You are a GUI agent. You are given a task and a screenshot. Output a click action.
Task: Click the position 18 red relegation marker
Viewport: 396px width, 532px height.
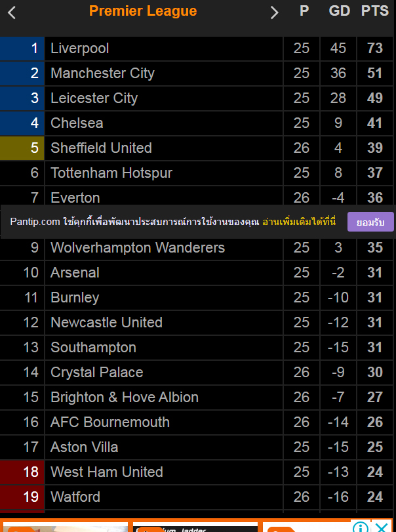pyautogui.click(x=22, y=472)
